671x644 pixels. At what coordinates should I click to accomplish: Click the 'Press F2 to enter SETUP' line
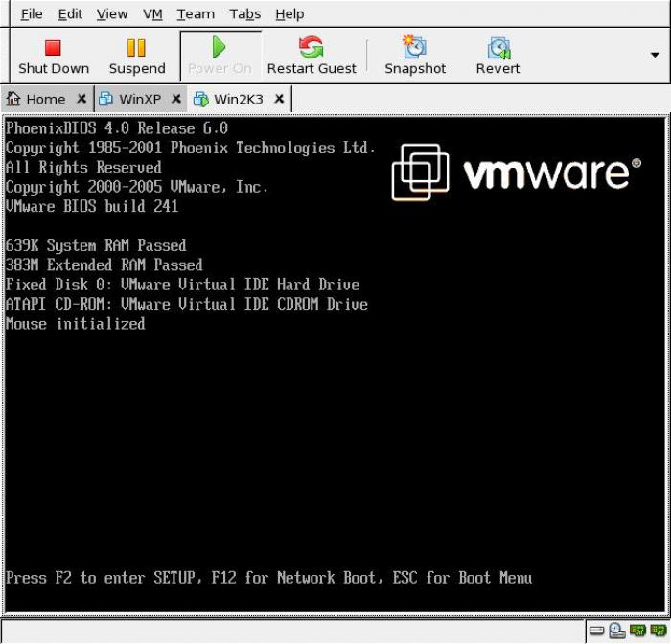(x=268, y=578)
